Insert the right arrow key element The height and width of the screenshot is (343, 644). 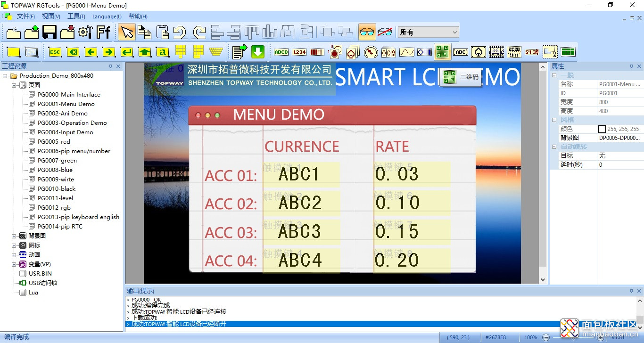(108, 52)
